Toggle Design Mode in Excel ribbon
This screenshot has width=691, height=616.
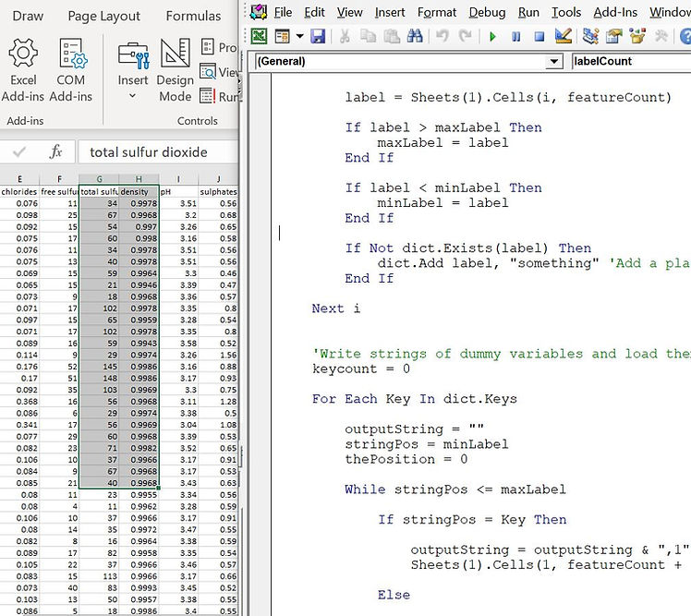tap(176, 70)
